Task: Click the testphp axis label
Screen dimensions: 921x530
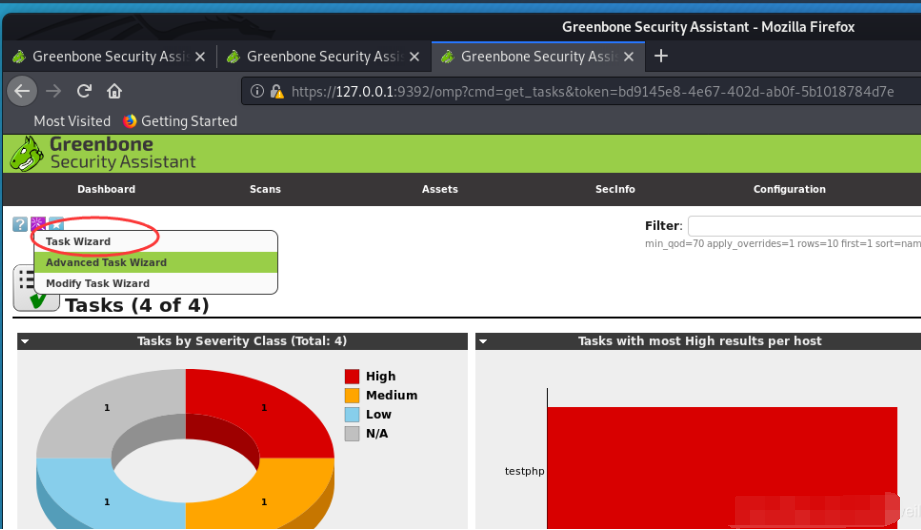Action: [525, 471]
